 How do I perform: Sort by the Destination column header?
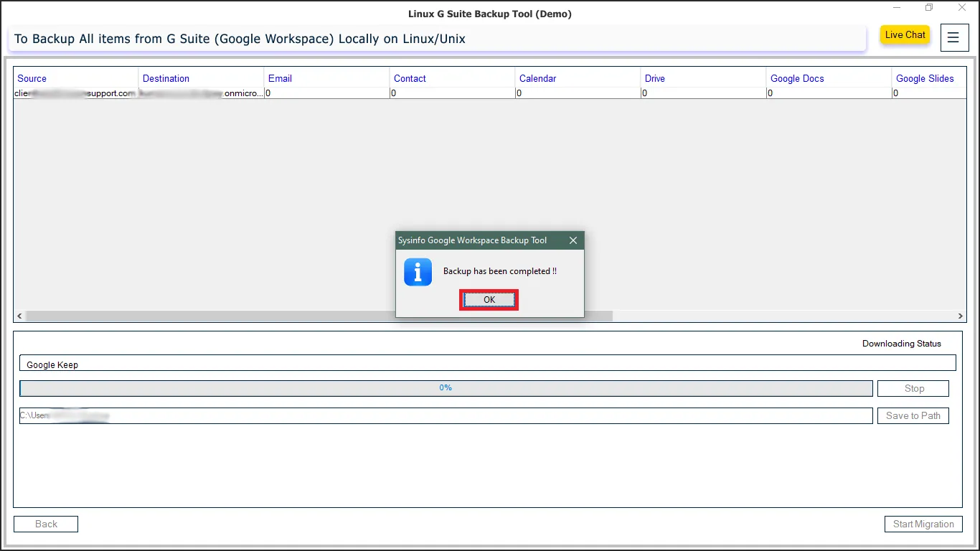click(166, 78)
